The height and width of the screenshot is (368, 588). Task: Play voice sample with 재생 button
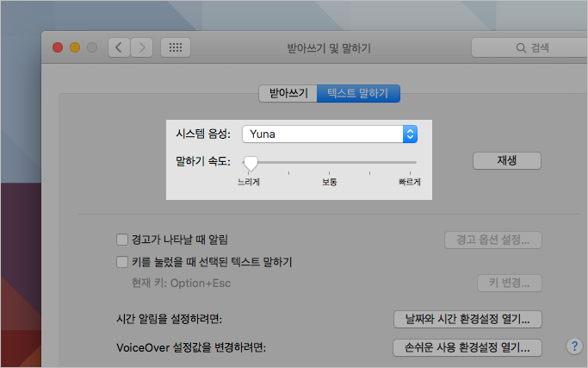point(507,160)
